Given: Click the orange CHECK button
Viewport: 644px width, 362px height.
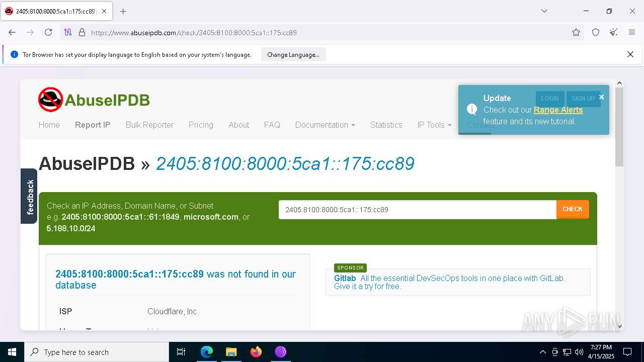Looking at the screenshot, I should [573, 209].
